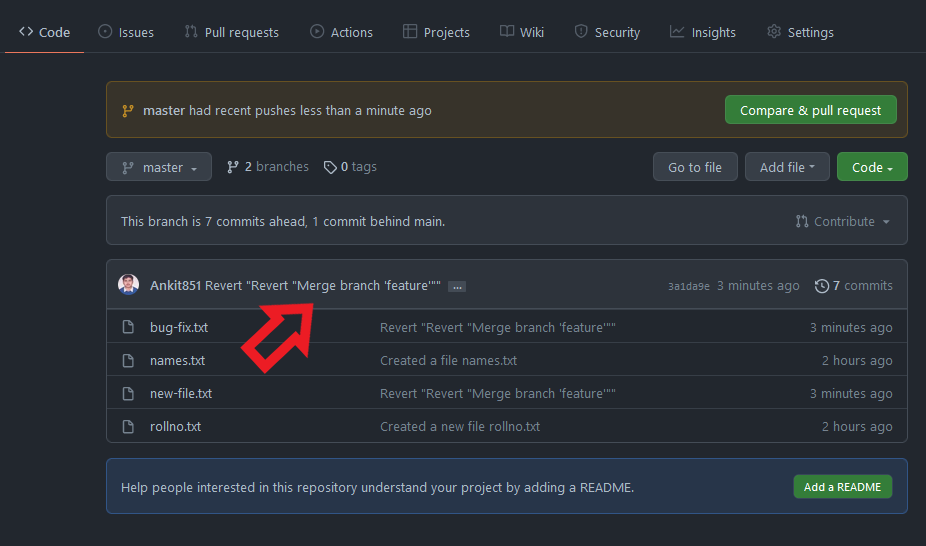926x546 pixels.
Task: Open the Wiki tab
Action: [522, 32]
